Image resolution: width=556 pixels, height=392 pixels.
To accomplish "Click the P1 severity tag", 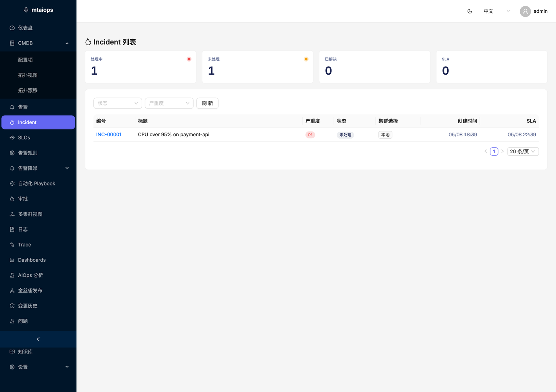I will [x=310, y=135].
